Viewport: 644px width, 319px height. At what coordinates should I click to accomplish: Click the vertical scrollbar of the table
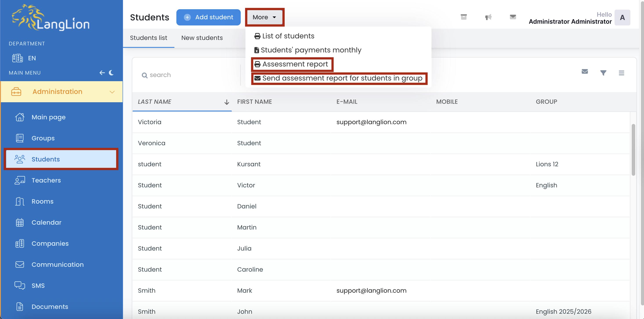pyautogui.click(x=633, y=150)
